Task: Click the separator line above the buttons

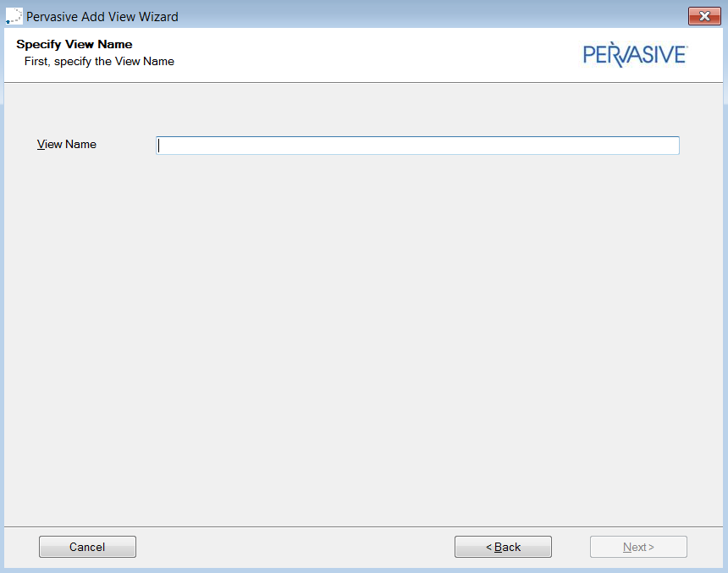Action: [364, 526]
